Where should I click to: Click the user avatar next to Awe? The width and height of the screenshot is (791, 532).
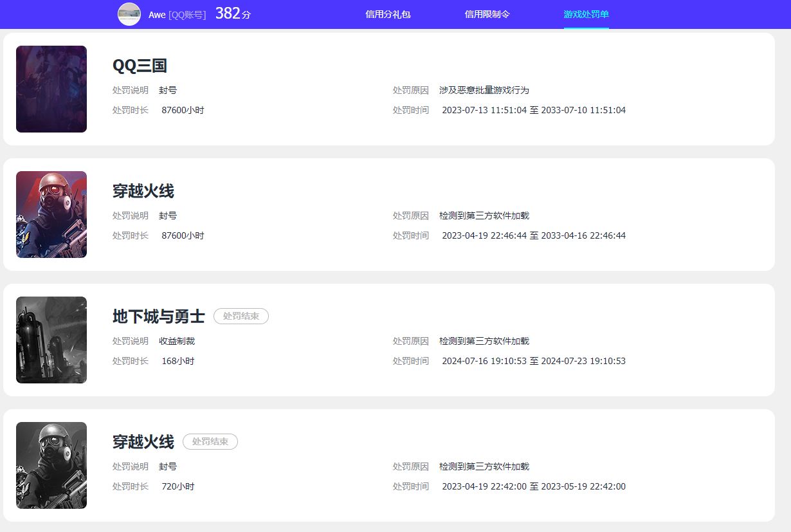tap(129, 14)
